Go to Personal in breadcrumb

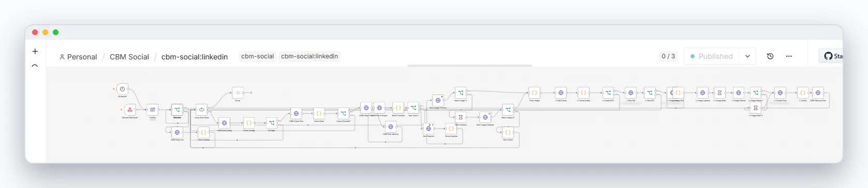click(x=78, y=57)
